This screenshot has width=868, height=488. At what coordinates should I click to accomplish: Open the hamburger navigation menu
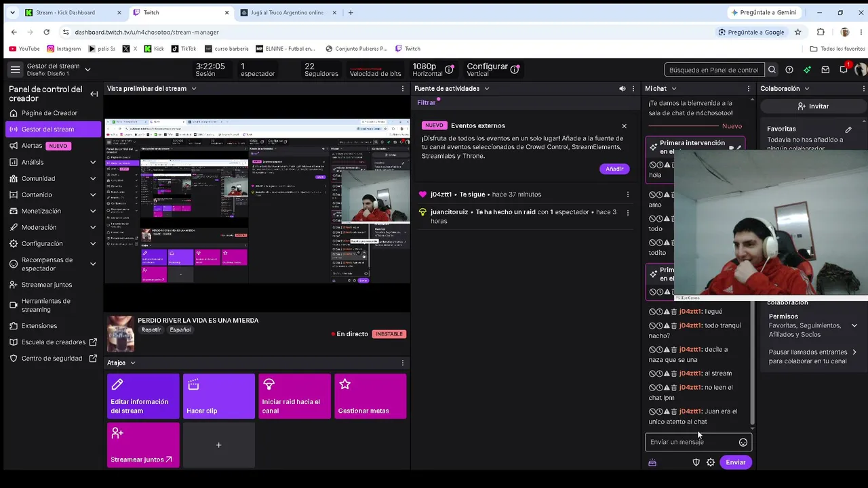click(15, 70)
